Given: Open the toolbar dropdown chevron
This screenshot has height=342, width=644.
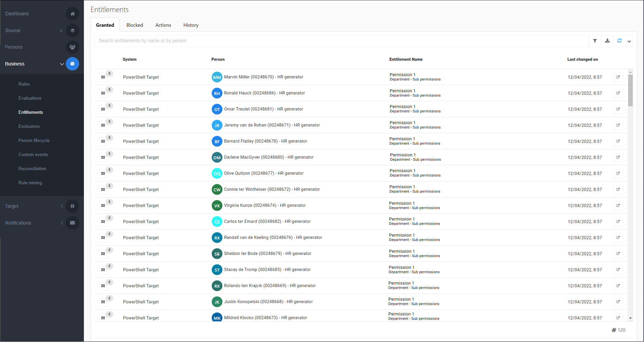Looking at the screenshot, I should (x=629, y=41).
